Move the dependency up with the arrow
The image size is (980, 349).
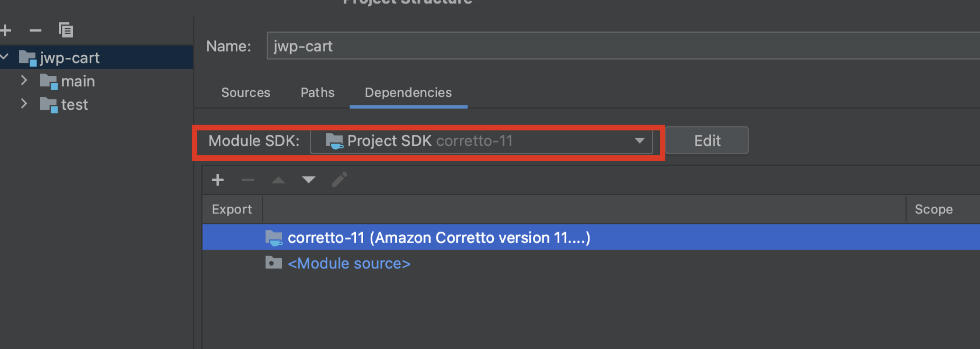[278, 179]
